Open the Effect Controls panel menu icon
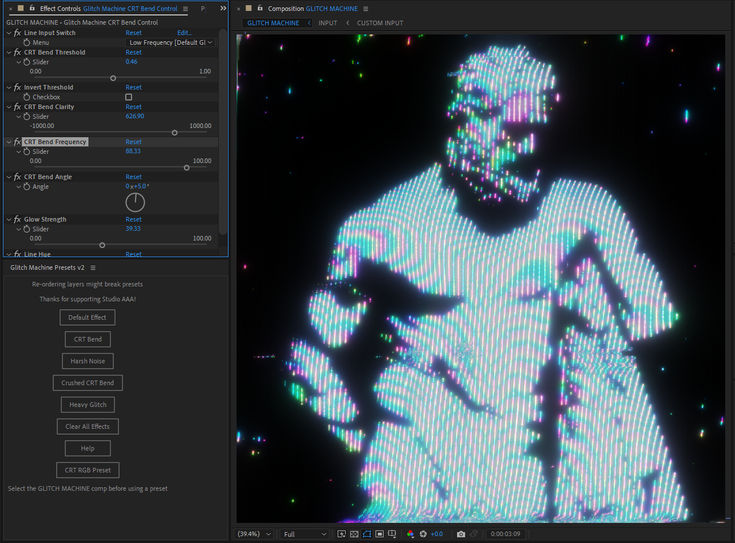The height and width of the screenshot is (543, 735). click(x=186, y=8)
